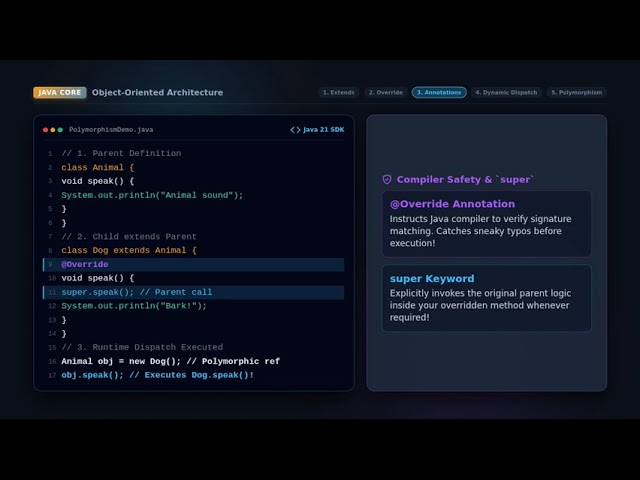Click 'void speak() {' on line 10
Screen dimensions: 640x480
point(98,278)
